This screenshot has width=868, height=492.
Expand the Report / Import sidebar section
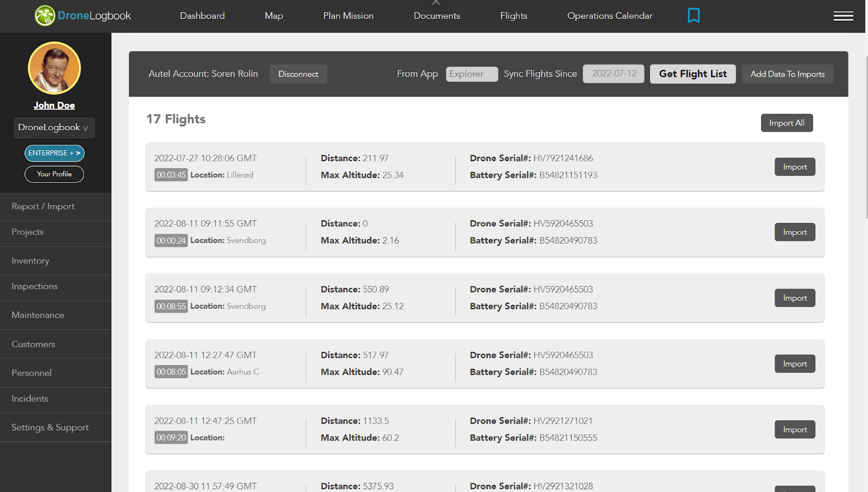point(55,206)
